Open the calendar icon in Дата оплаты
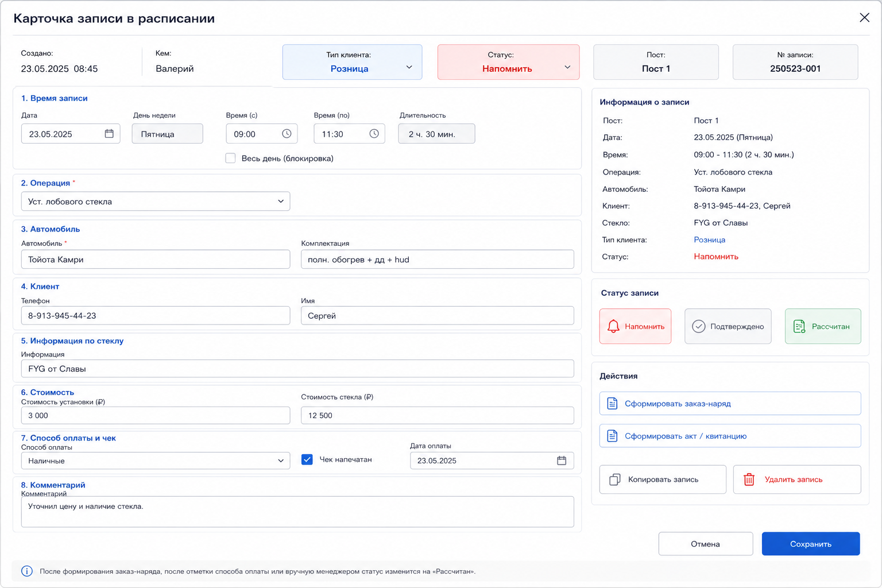This screenshot has height=588, width=882. tap(562, 461)
